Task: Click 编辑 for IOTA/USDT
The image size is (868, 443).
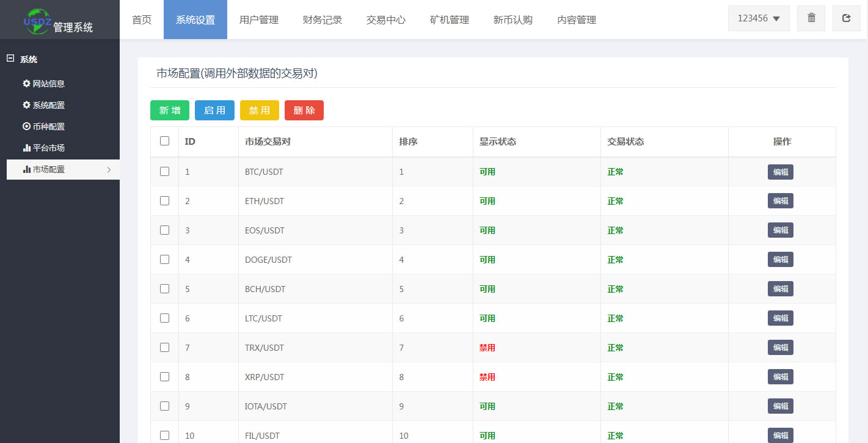Action: click(781, 406)
